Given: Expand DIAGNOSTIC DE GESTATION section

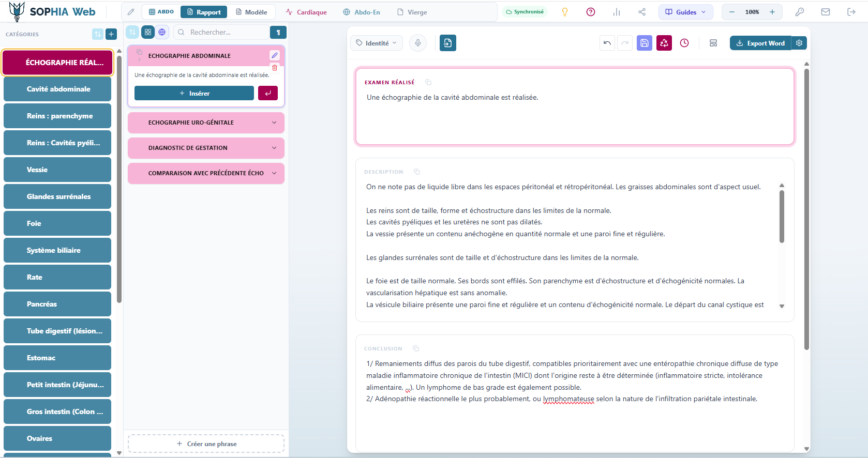Looking at the screenshot, I should (206, 148).
